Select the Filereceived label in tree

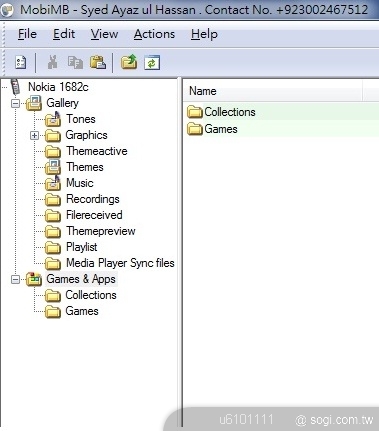coord(94,215)
